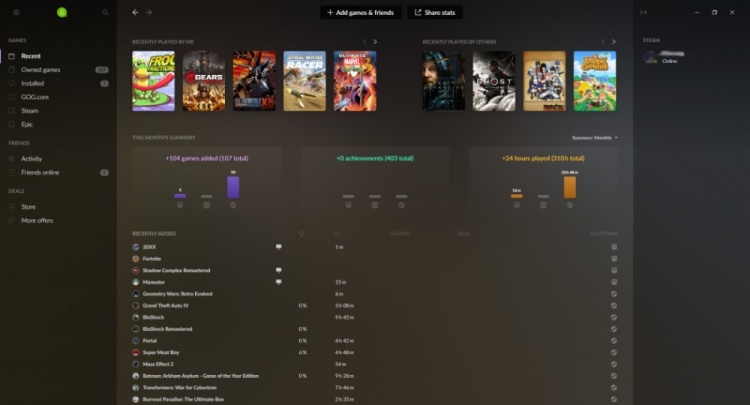Screen dimensions: 750x405
Task: Click Add games & friends button
Action: [x=361, y=12]
